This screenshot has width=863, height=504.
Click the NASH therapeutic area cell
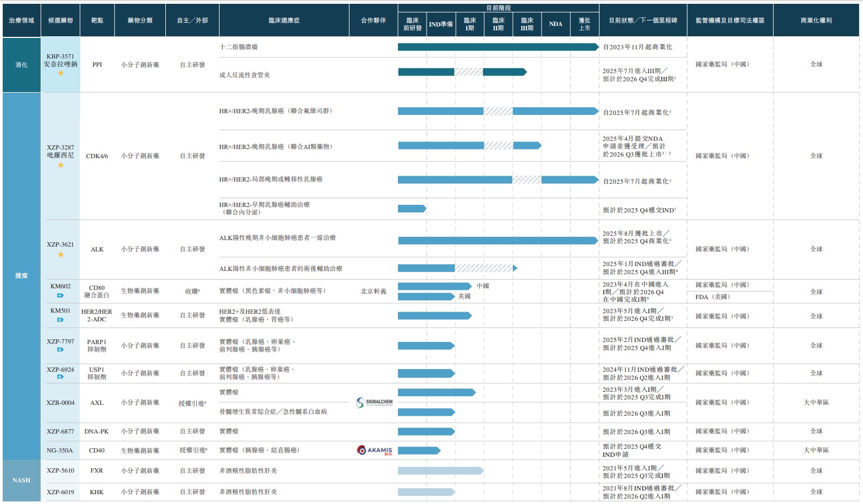(22, 480)
